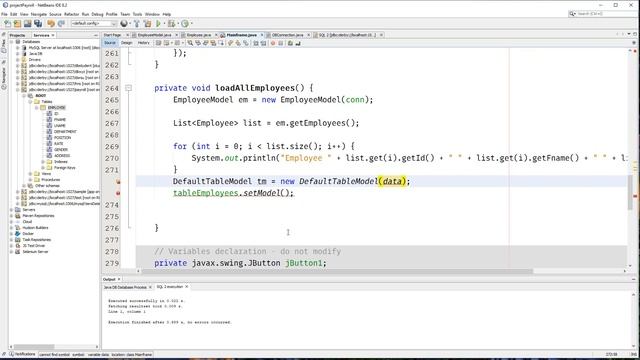Viewport: 640px width, 360px height.
Task: Close the Output panel tab
Action: [x=119, y=280]
